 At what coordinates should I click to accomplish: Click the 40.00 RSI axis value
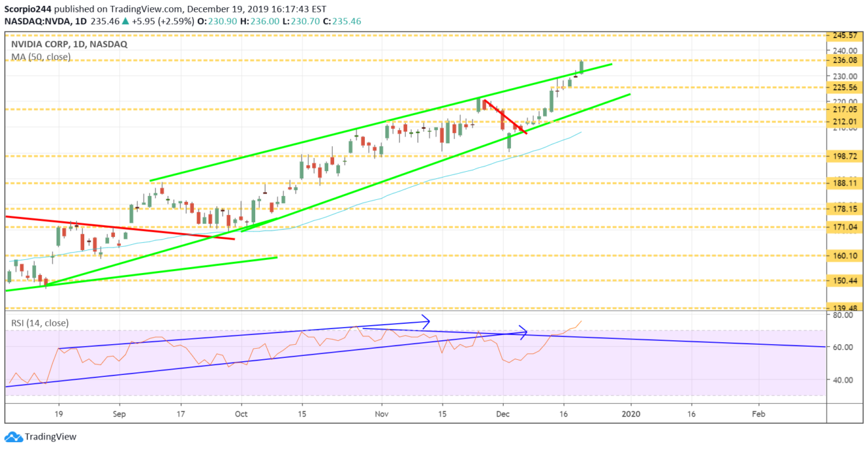(x=843, y=380)
